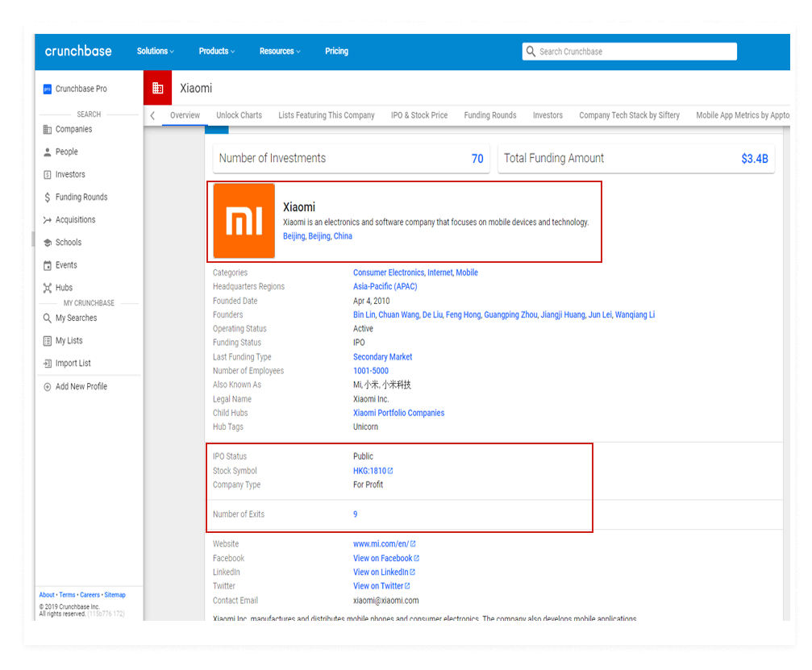Click the Crunchbase Pro badge icon
Image resolution: width=812 pixels, height=670 pixels.
47,89
